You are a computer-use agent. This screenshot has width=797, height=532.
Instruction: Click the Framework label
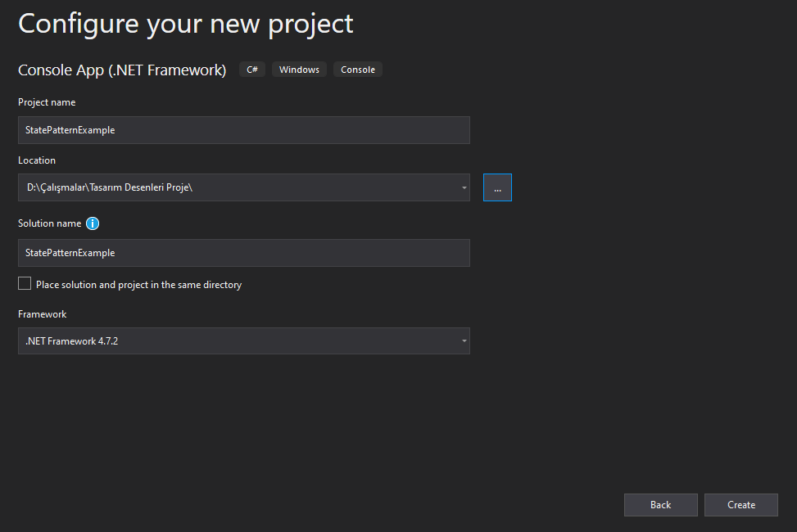(43, 314)
